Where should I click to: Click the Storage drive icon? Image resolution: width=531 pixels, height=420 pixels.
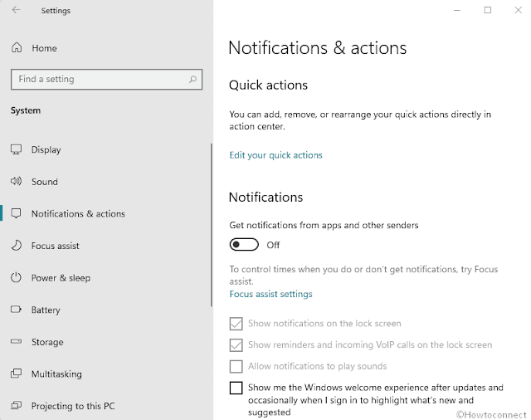(16, 341)
